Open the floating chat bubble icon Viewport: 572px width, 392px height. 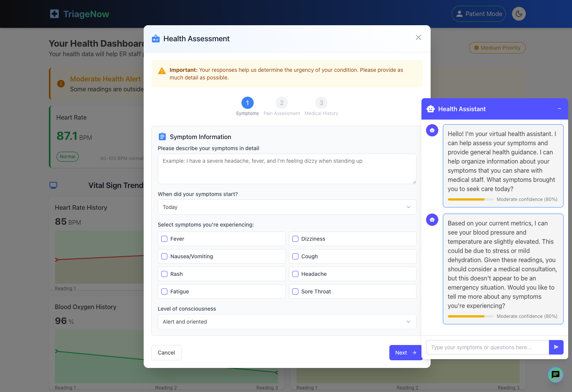556,375
